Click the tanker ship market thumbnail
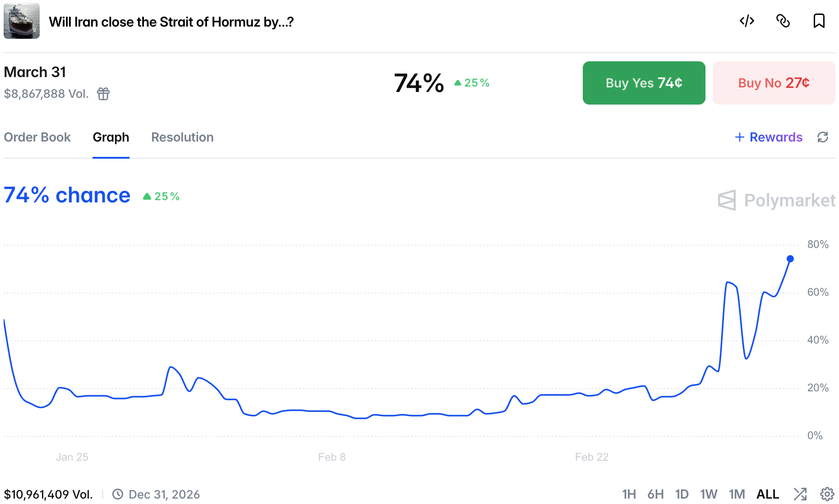The height and width of the screenshot is (504, 839). pos(22,21)
